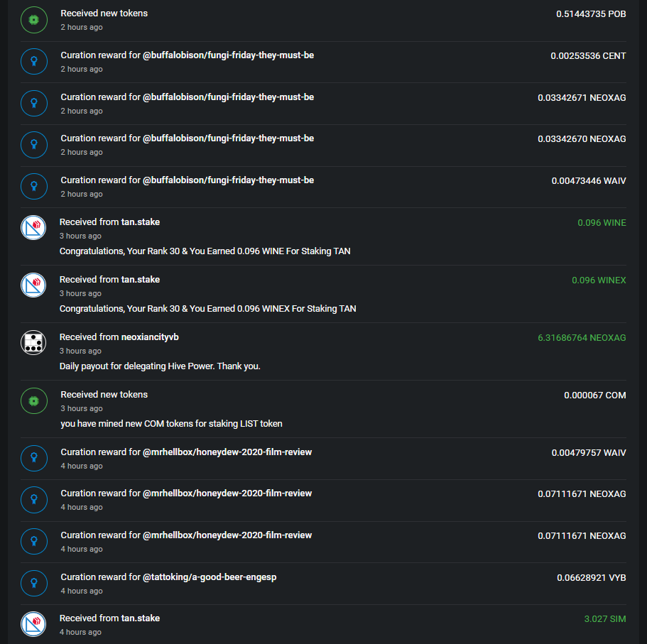Click the memo about earning 0.096 WINE for staking TAN
Screen dimensions: 647x644
tap(205, 251)
